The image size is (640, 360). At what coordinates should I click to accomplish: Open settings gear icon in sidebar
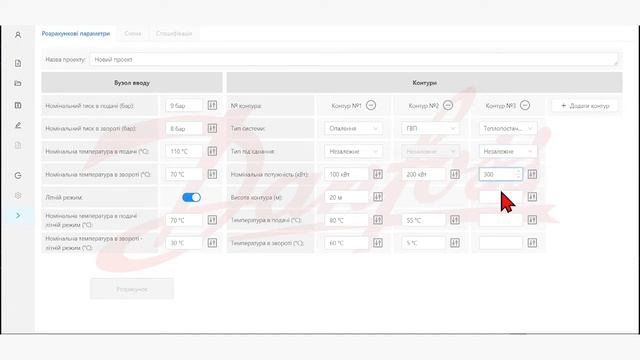(18, 196)
